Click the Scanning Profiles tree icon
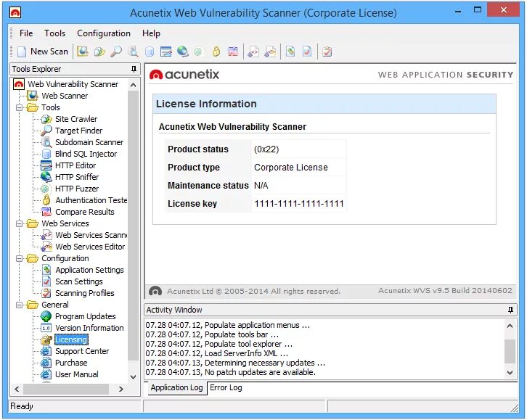527x420 pixels. (46, 293)
